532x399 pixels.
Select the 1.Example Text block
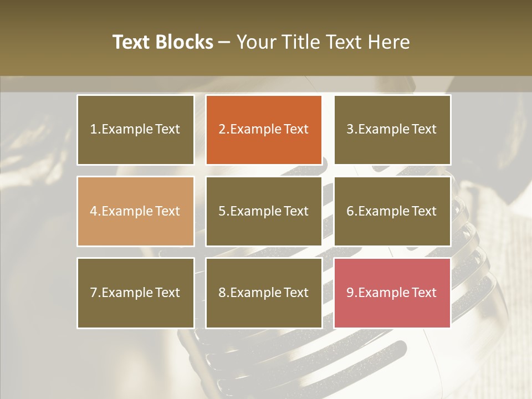(135, 130)
